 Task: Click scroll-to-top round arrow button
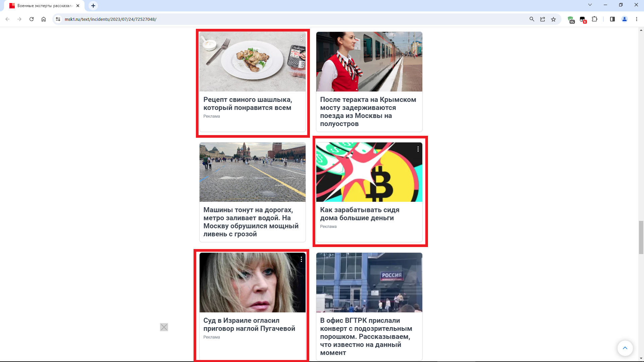coord(625,348)
